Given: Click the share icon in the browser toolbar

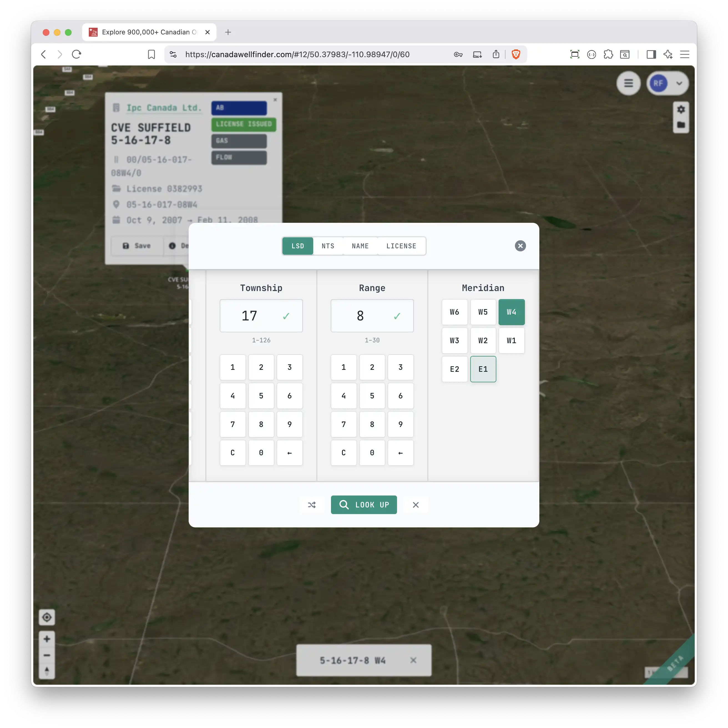Looking at the screenshot, I should [x=496, y=54].
